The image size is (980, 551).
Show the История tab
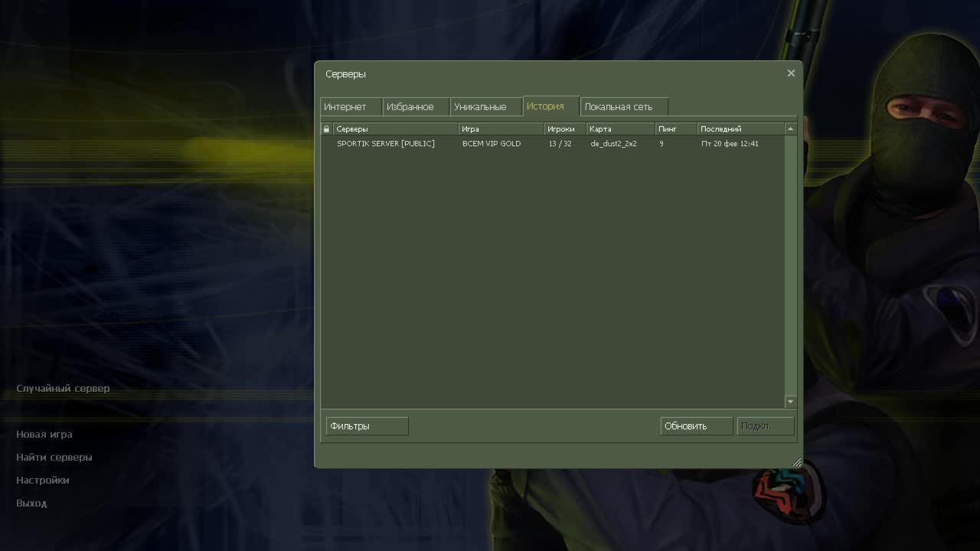point(550,106)
